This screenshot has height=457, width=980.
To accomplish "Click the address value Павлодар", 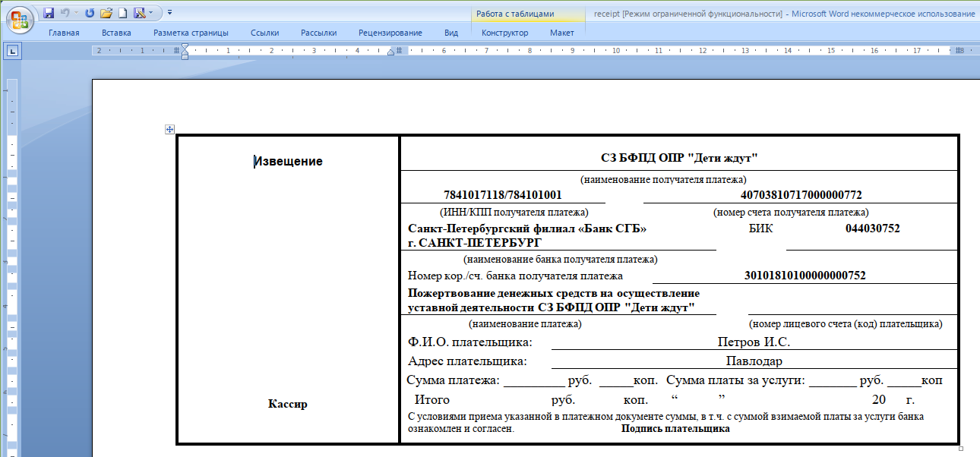I will pos(754,361).
